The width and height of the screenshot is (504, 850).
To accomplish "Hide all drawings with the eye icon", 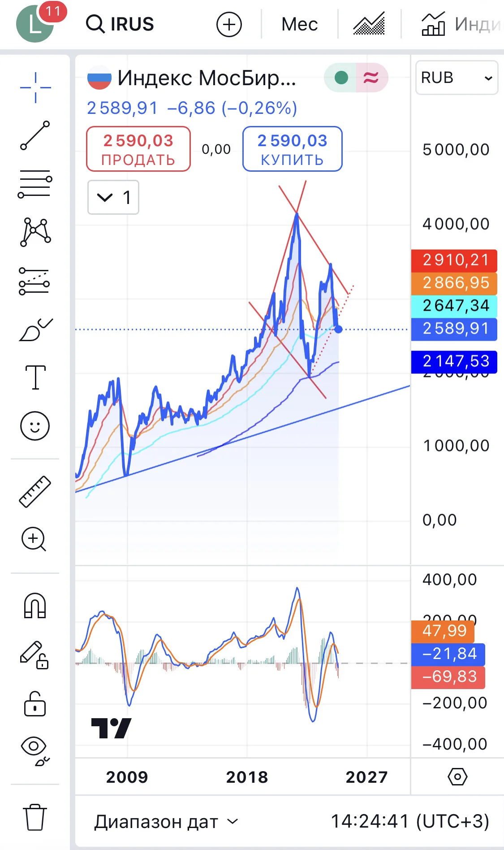I will 35,751.
